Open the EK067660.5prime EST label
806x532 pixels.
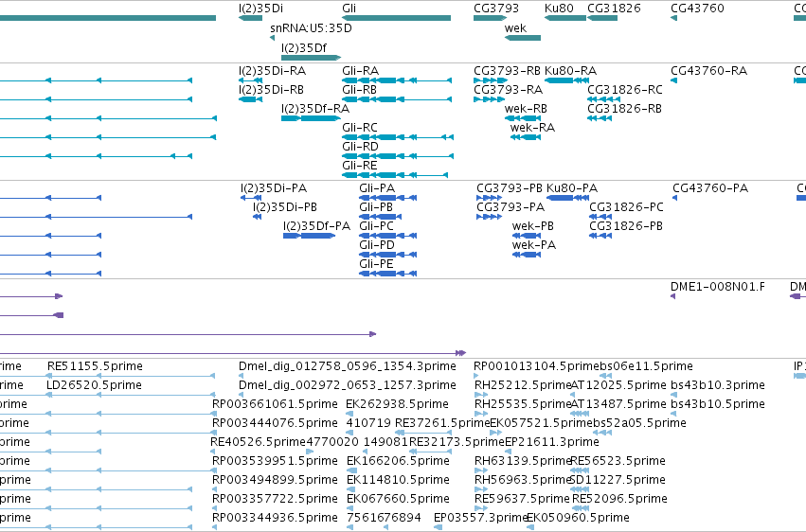coord(399,499)
